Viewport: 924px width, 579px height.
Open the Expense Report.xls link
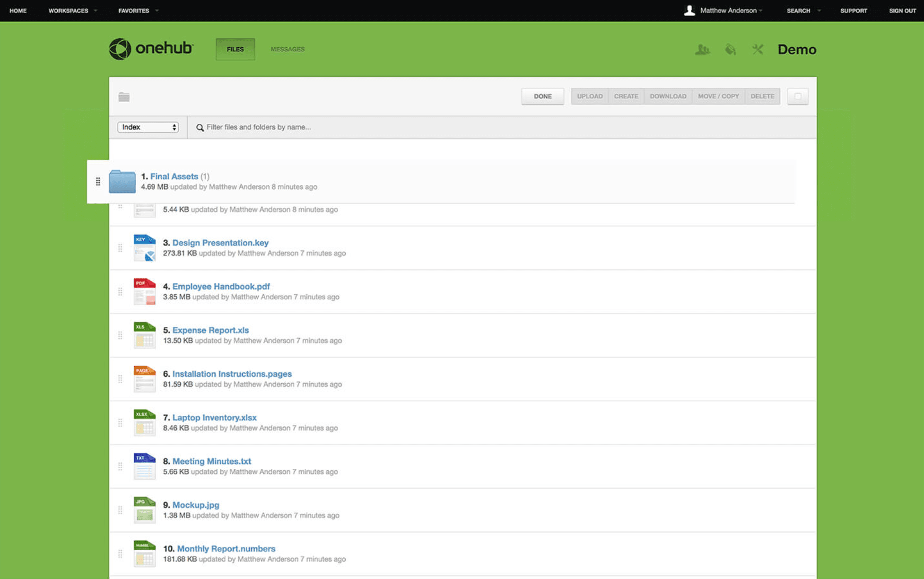[x=210, y=330]
